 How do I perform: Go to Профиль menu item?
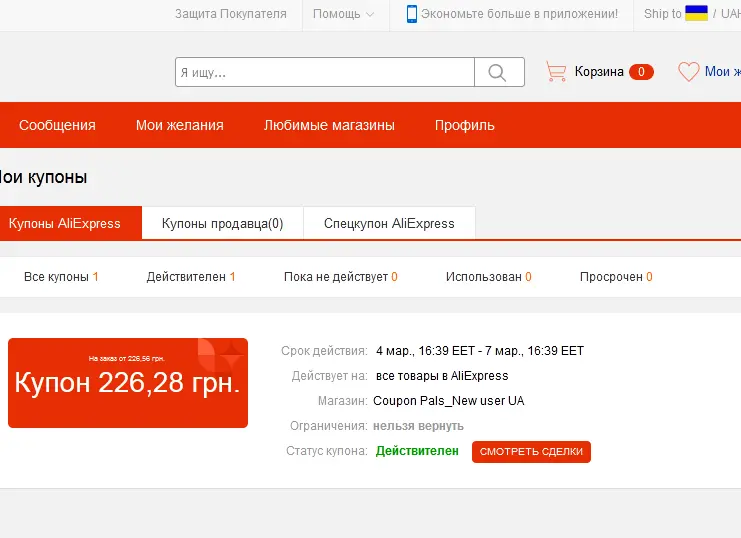coord(465,125)
